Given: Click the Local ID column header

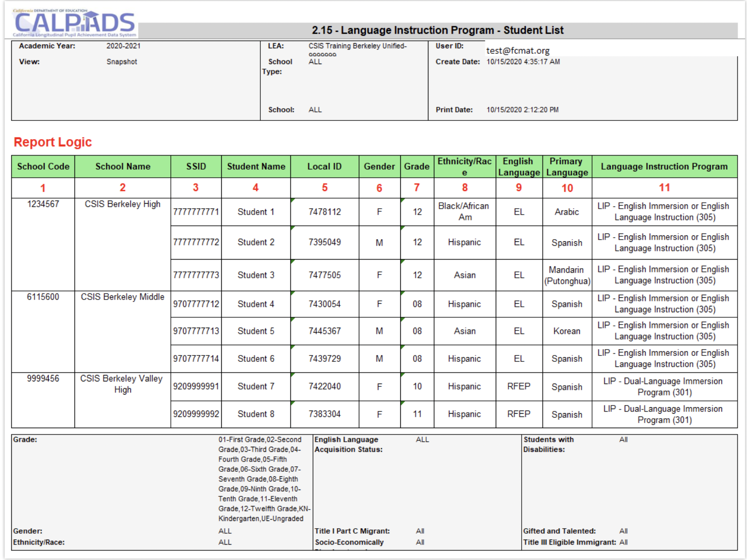Looking at the screenshot, I should [x=324, y=166].
